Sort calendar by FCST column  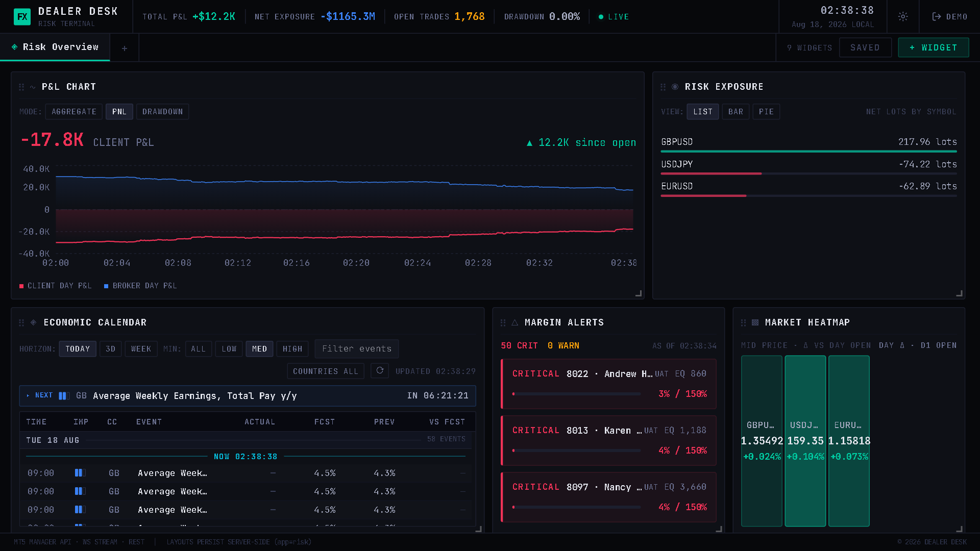tap(325, 422)
